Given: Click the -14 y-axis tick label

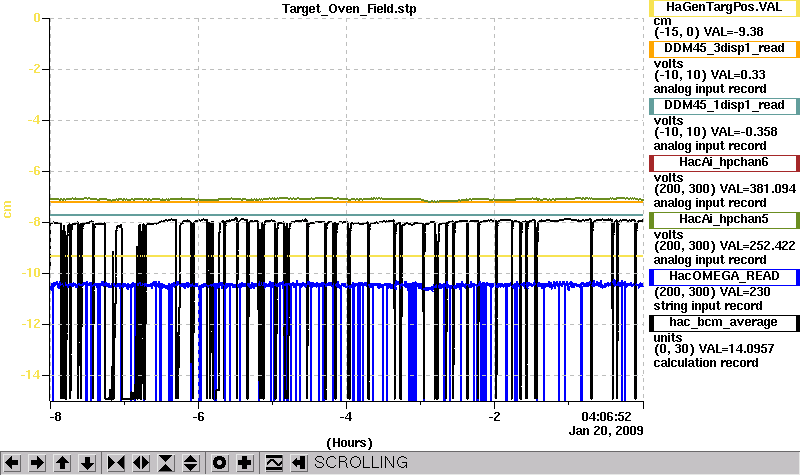Looking at the screenshot, I should coord(31,375).
